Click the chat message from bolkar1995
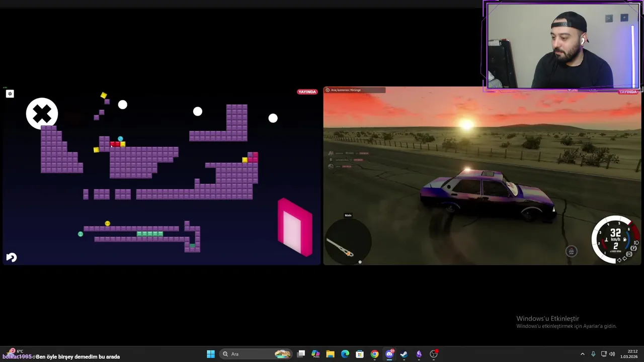Image resolution: width=644 pixels, height=362 pixels. [x=61, y=356]
